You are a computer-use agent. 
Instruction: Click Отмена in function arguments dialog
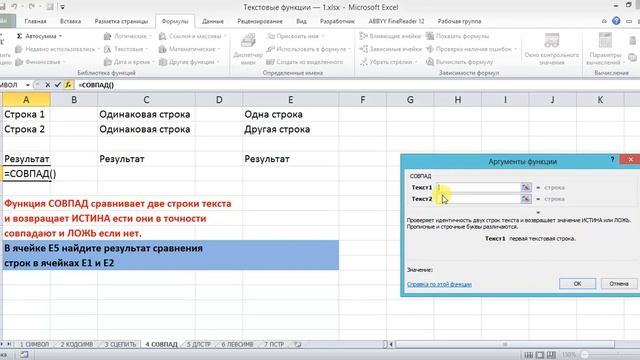tap(619, 284)
